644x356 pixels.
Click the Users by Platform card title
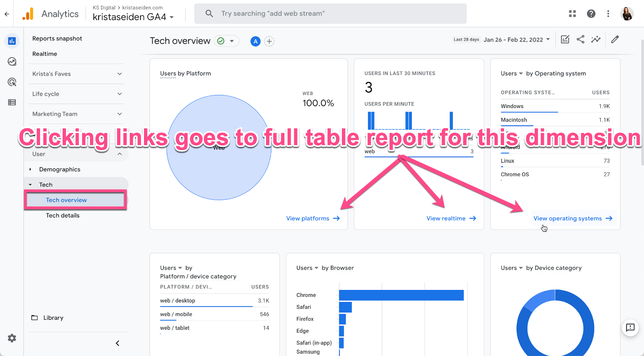[x=186, y=73]
